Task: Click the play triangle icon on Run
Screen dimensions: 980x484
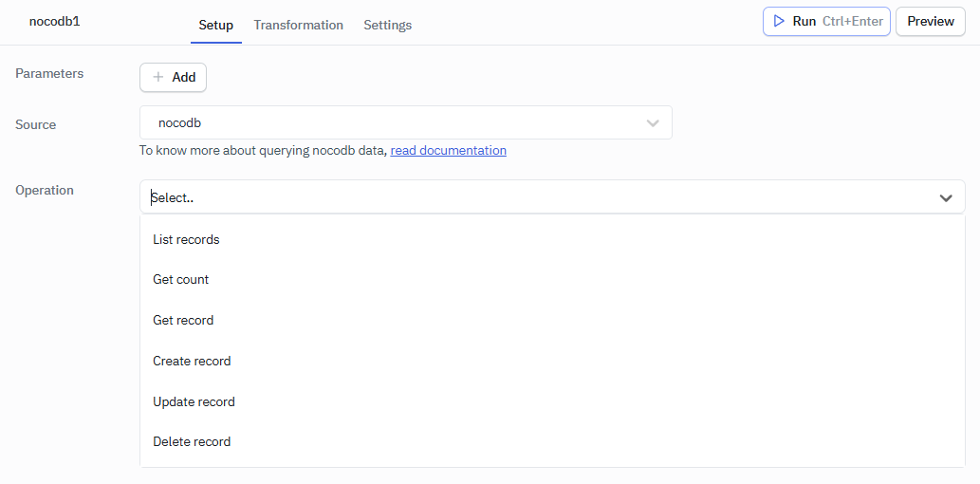Action: click(779, 21)
